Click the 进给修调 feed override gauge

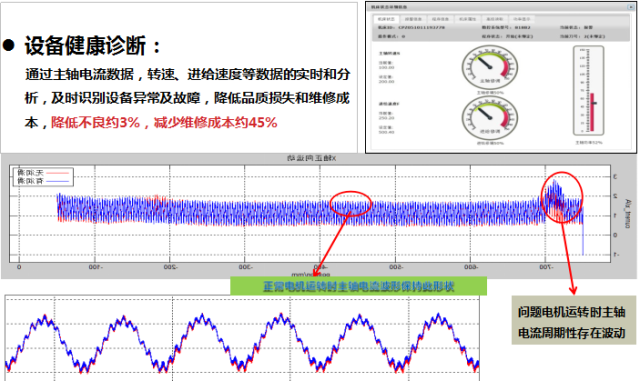tap(490, 118)
